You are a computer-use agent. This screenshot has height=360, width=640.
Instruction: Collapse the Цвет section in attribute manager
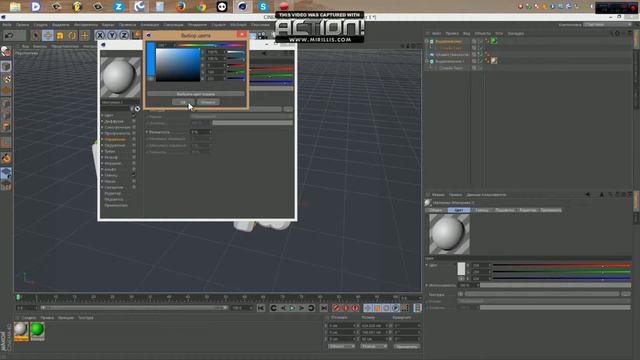tap(427, 265)
